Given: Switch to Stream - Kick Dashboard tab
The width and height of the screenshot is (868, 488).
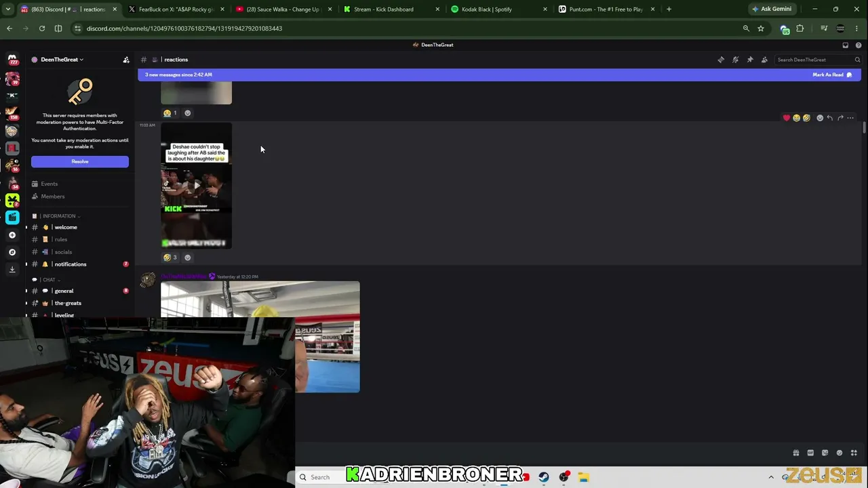Looking at the screenshot, I should point(390,9).
